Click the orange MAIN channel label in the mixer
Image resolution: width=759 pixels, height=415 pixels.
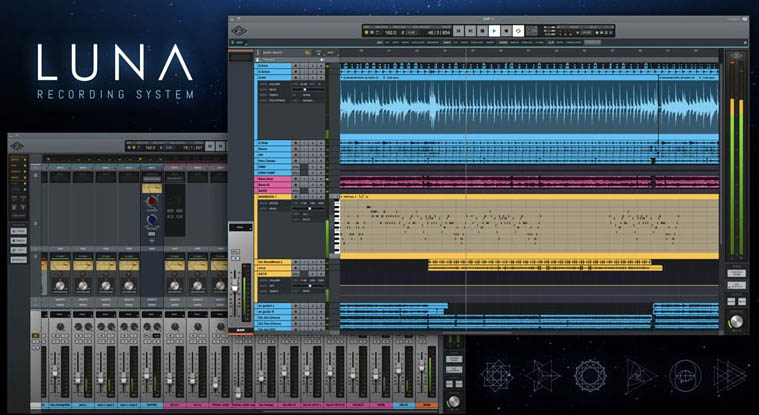click(427, 405)
